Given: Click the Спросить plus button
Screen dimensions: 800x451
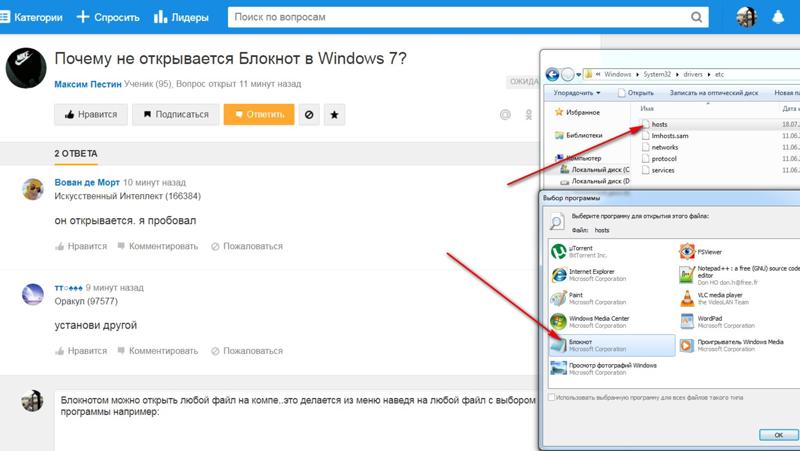Looking at the screenshot, I should tap(108, 17).
